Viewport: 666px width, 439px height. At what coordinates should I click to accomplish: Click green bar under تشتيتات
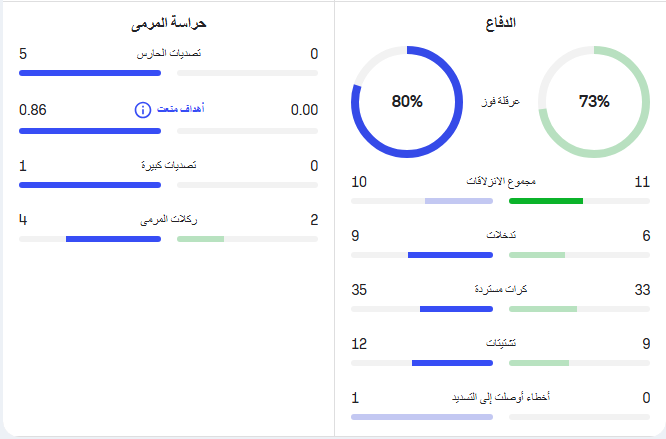pyautogui.click(x=539, y=363)
